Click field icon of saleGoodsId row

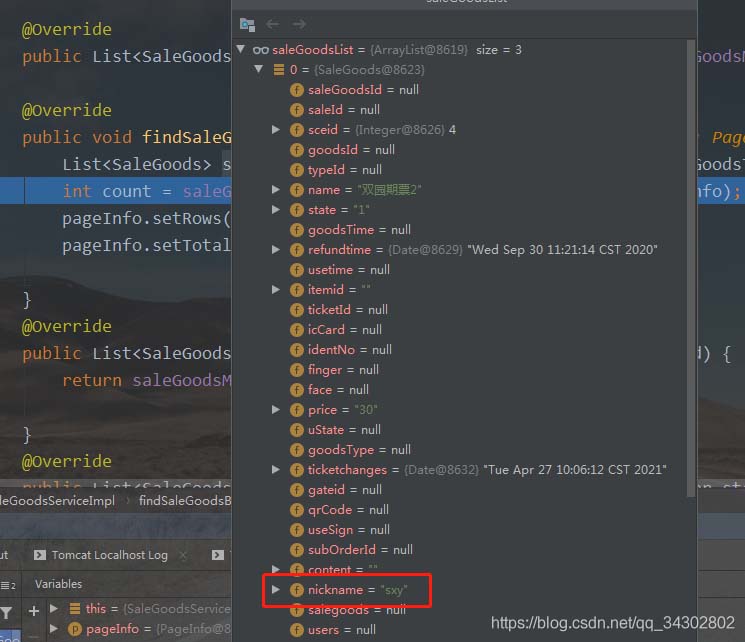(296, 90)
